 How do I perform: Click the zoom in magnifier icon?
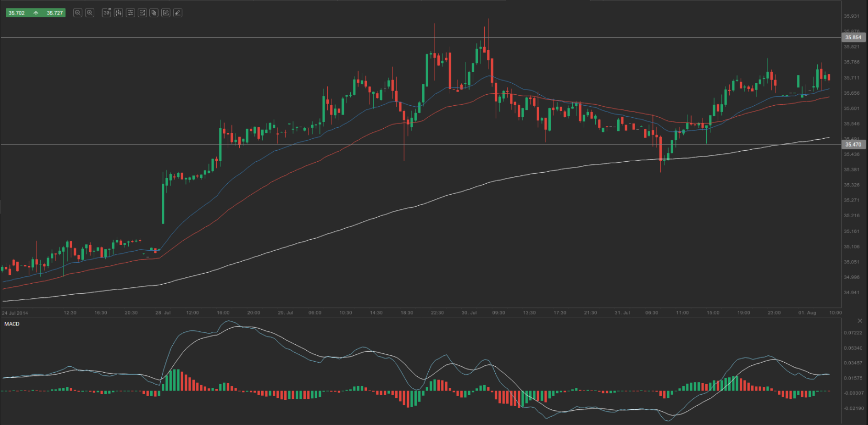tap(90, 13)
